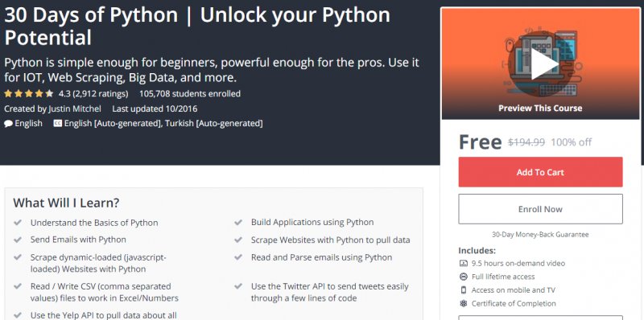Image resolution: width=644 pixels, height=320 pixels.
Task: Click the on-demand video icon under Includes
Action: click(x=464, y=264)
